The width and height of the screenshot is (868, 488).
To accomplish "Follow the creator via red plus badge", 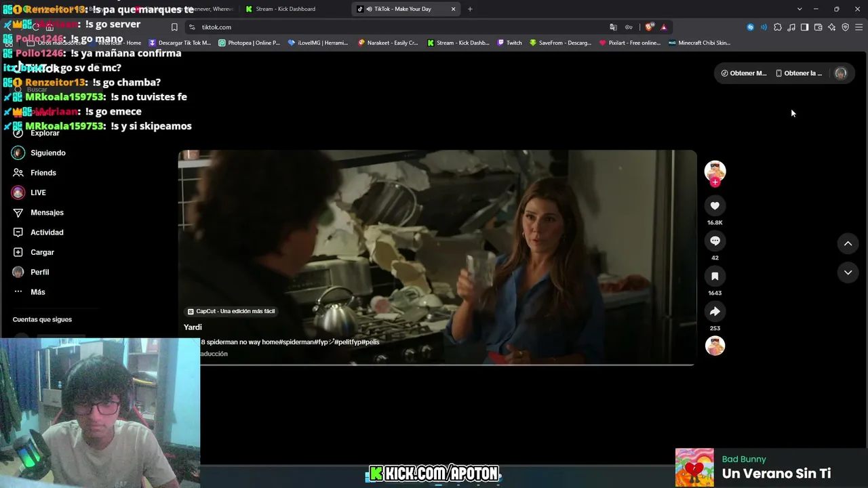I will [x=715, y=182].
